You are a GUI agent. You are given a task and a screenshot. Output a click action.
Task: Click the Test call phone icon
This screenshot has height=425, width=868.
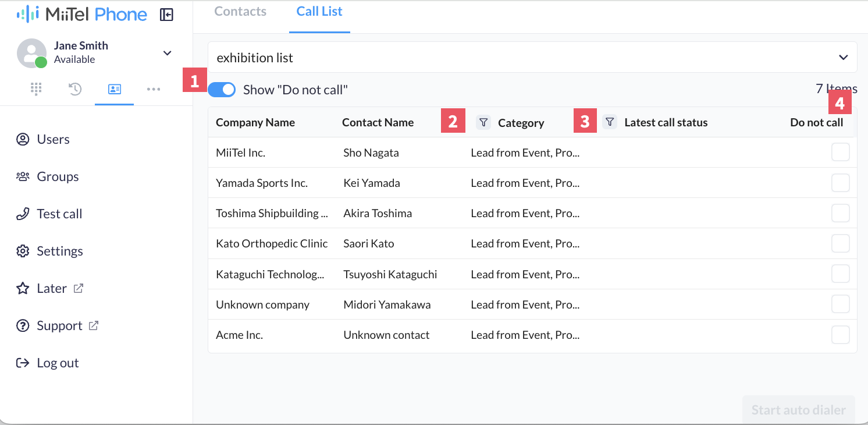[23, 214]
